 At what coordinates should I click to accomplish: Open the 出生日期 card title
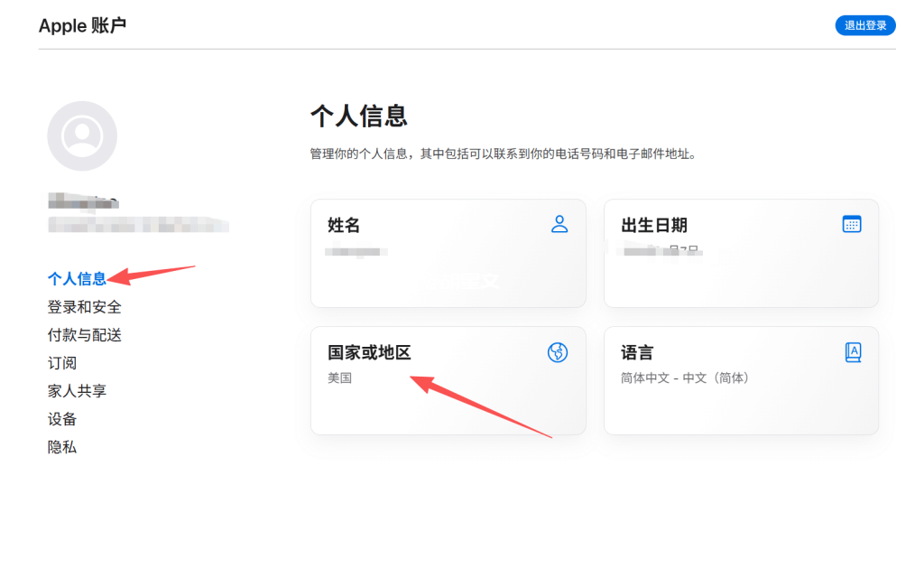click(654, 225)
